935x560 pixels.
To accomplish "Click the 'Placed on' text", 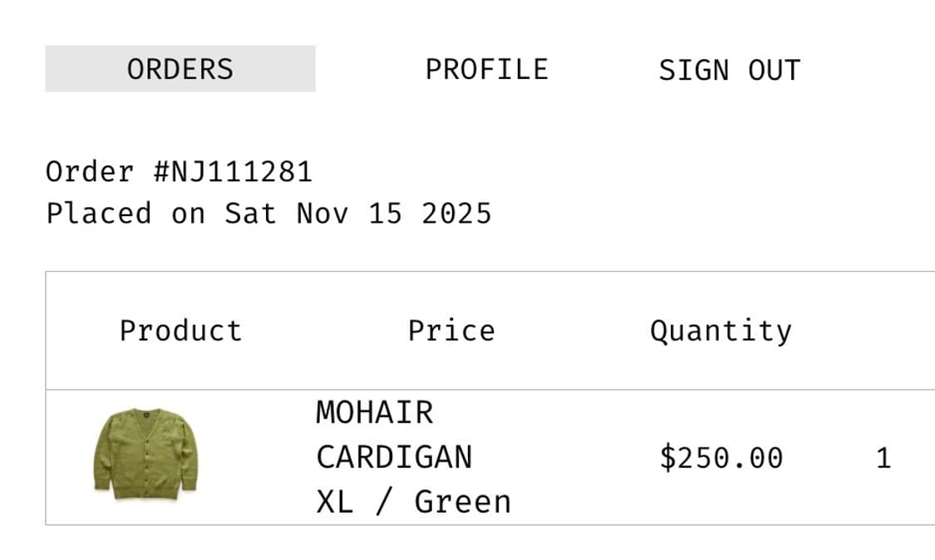I will click(x=125, y=214).
